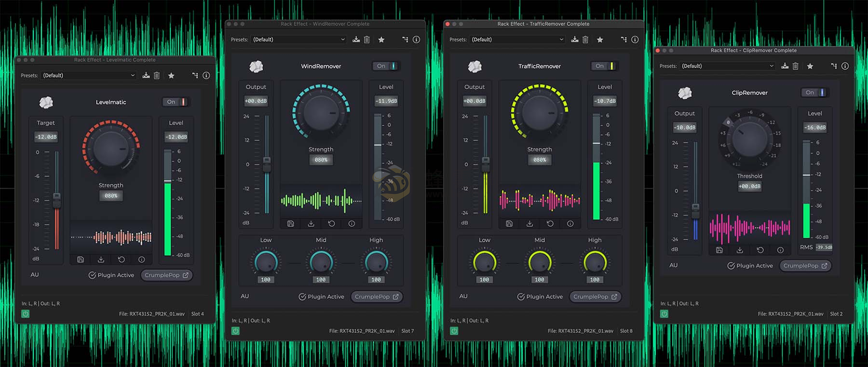
Task: Click info icon under ClipRemover waveform
Action: (780, 250)
